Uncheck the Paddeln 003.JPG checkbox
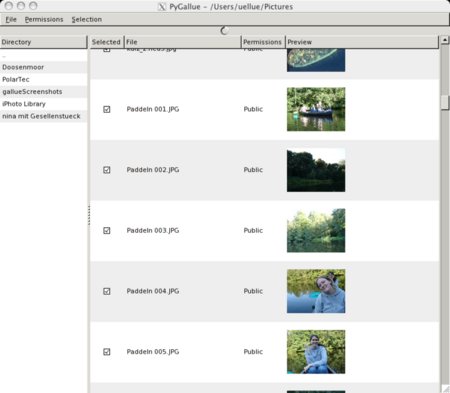This screenshot has width=450, height=393. click(107, 231)
